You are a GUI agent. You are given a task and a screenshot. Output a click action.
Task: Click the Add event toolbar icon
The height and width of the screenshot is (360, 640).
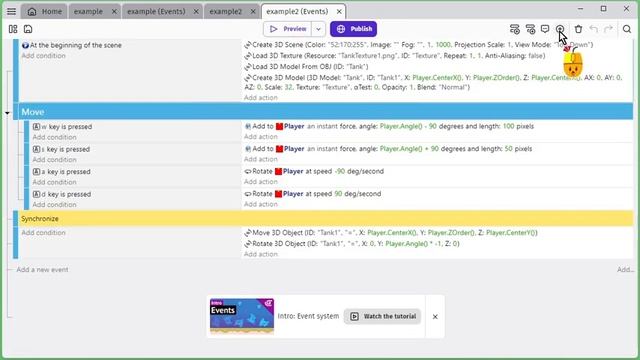click(515, 29)
